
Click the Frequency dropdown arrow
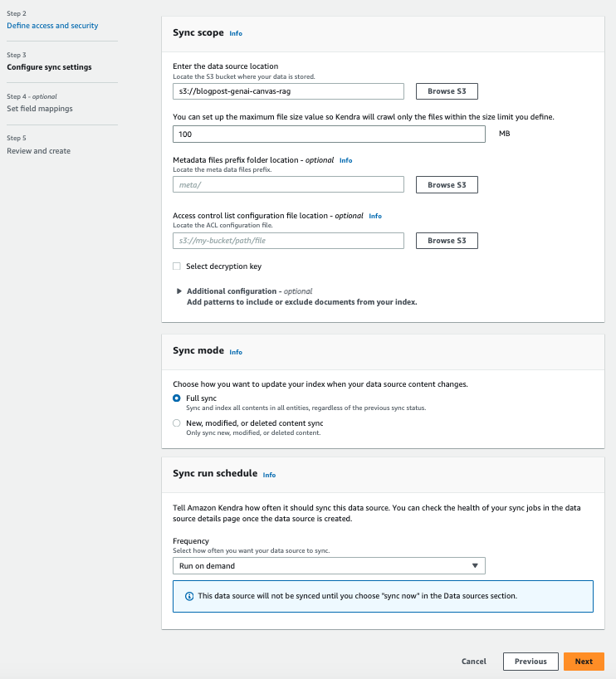click(475, 566)
